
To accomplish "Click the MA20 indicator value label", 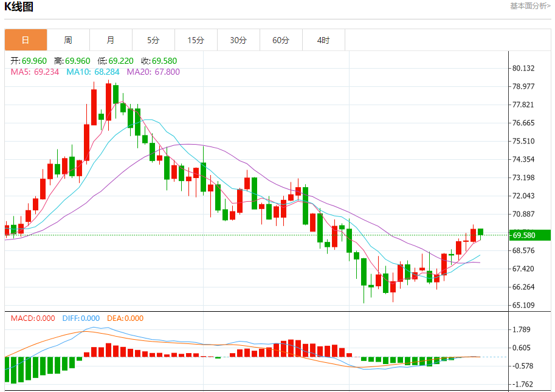I will [153, 72].
